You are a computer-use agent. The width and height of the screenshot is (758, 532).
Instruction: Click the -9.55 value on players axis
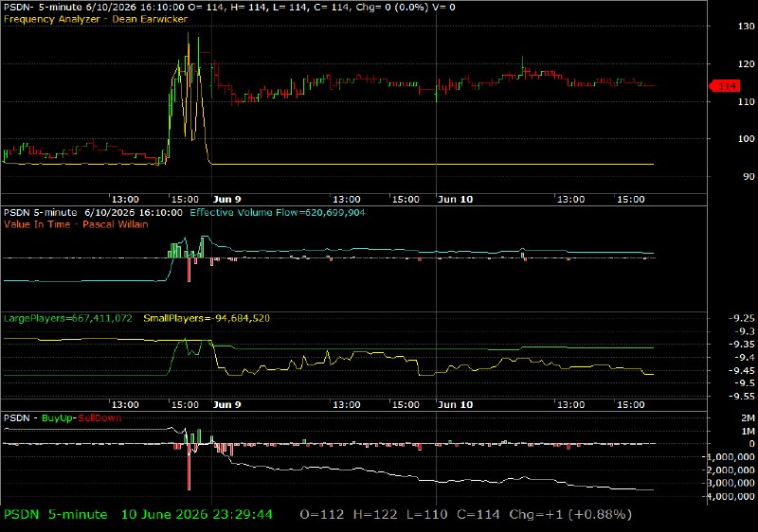point(742,397)
